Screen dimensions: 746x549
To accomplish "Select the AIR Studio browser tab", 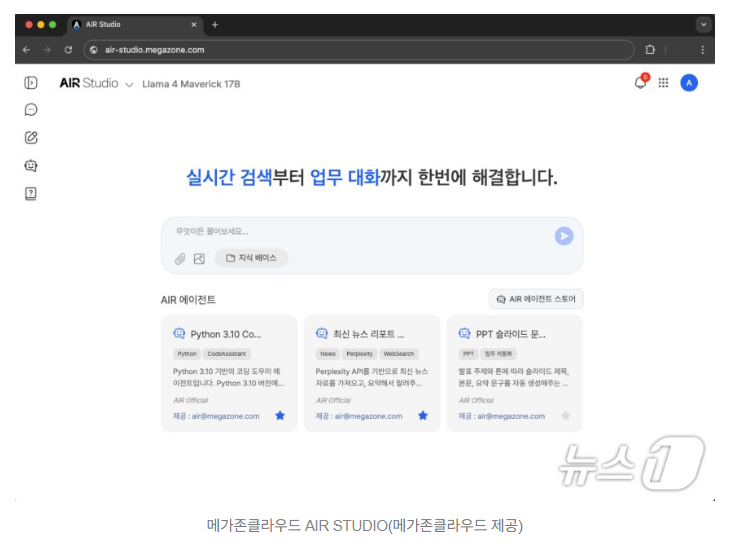I will pyautogui.click(x=135, y=24).
